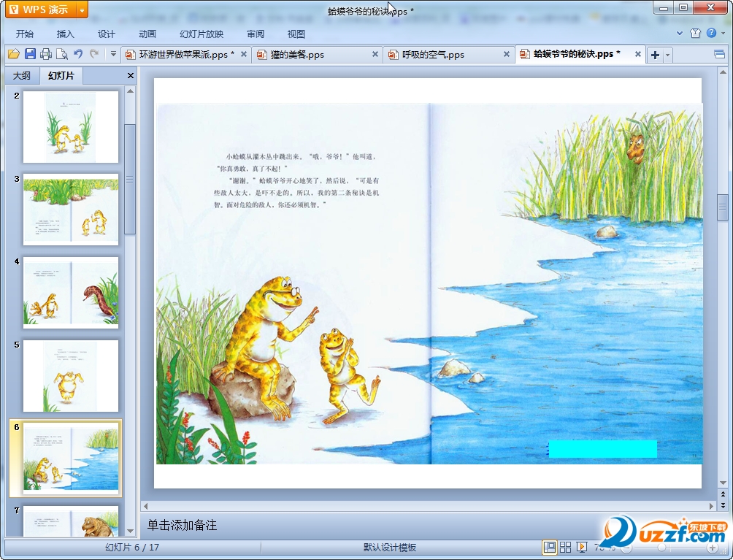Screen dimensions: 733x560
Task: Go to next slide double-arrow button
Action: (723, 505)
